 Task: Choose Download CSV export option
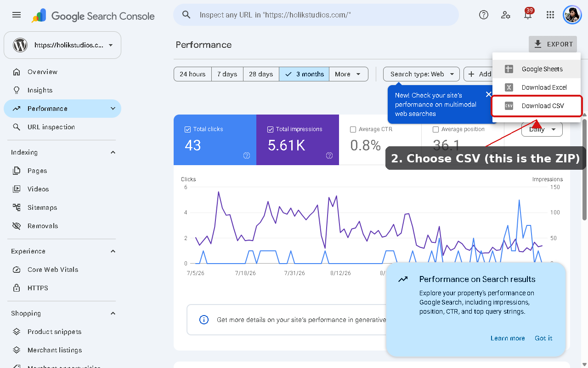537,106
